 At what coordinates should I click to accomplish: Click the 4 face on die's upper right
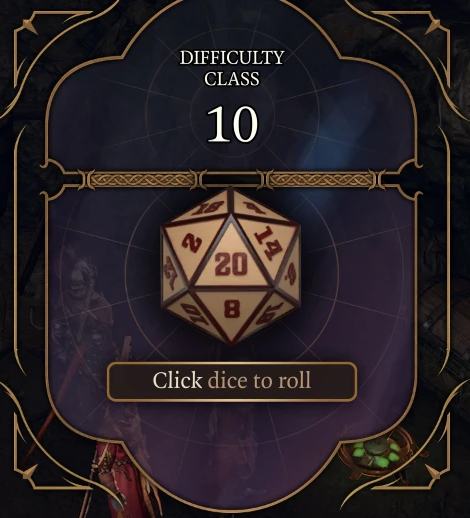point(257,207)
